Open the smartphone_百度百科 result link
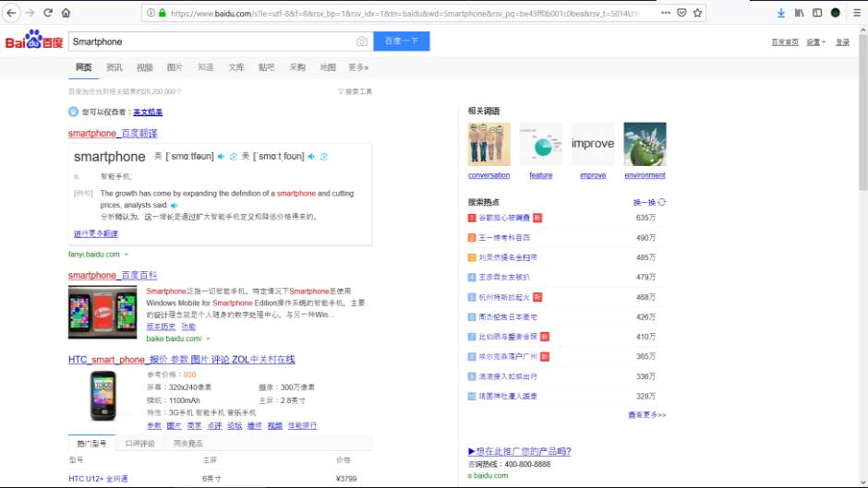The image size is (868, 488). [113, 275]
